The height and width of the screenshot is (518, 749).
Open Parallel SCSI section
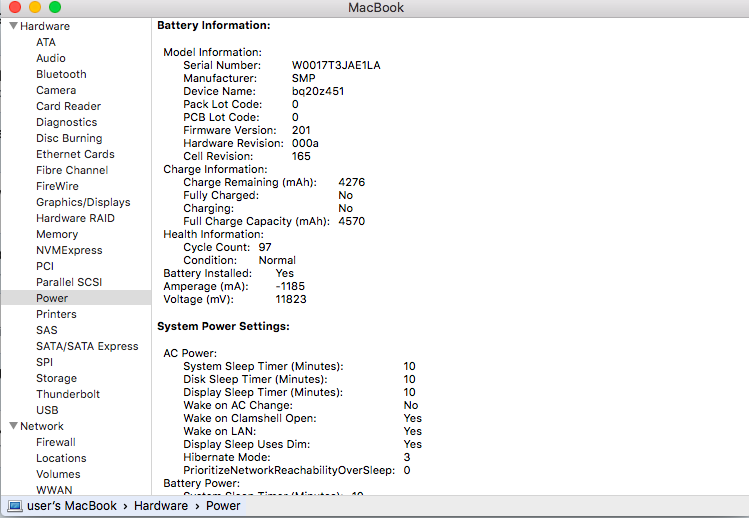pyautogui.click(x=69, y=282)
